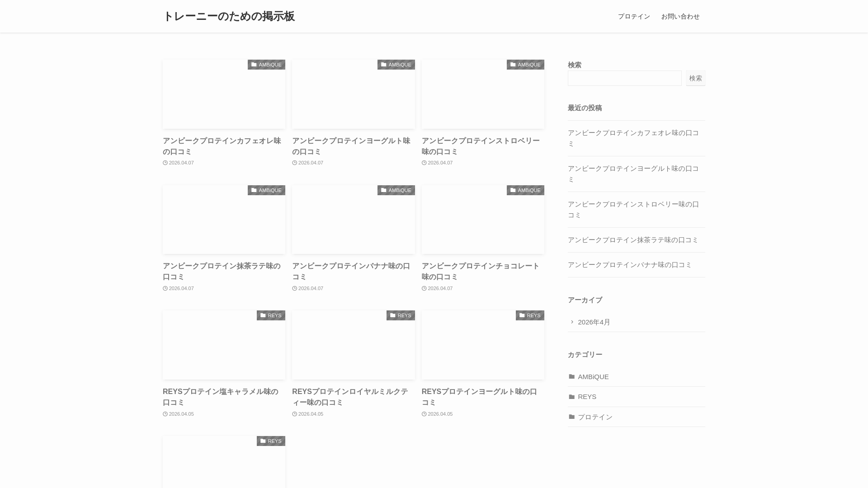Open thumbnail of カフェオレ味 post
This screenshot has width=868, height=488.
(224, 94)
